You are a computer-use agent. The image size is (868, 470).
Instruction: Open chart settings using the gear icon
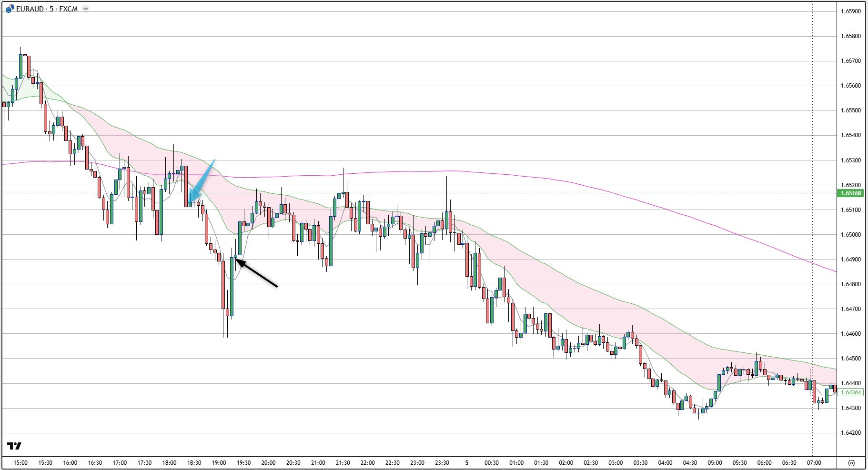pyautogui.click(x=852, y=462)
